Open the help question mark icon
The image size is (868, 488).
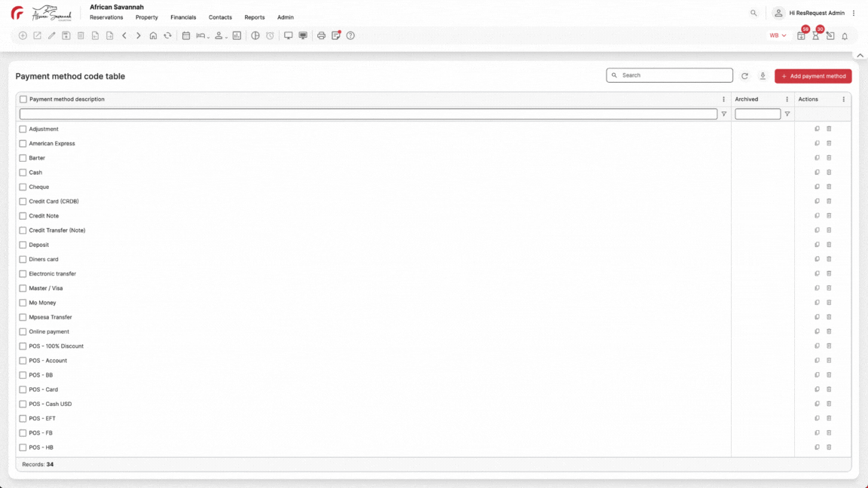[350, 35]
